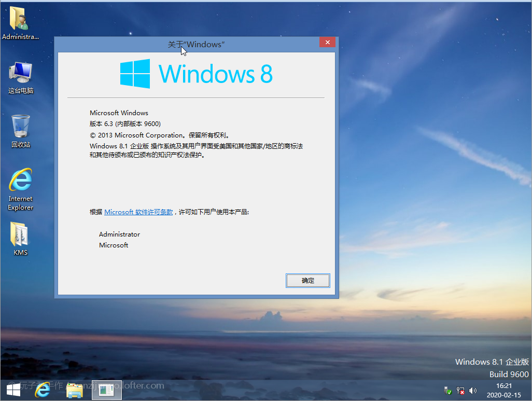This screenshot has width=532, height=401.
Task: Click the volume speaker tray icon
Action: (472, 390)
